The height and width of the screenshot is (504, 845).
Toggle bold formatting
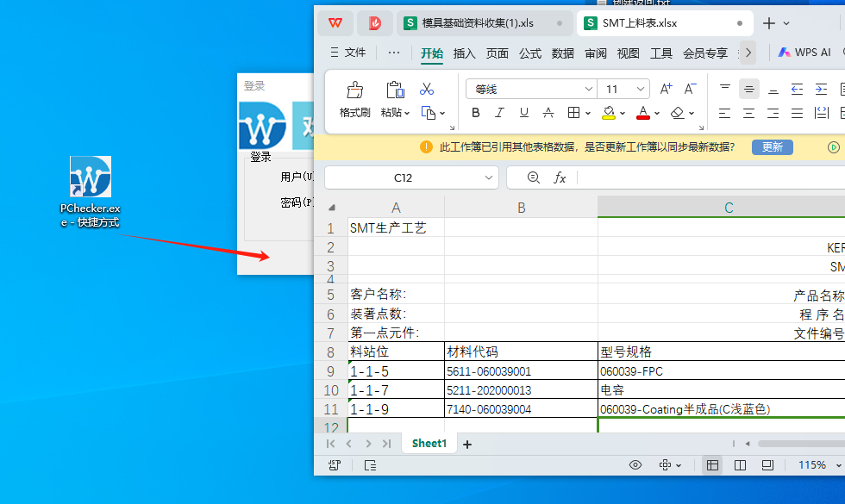475,113
